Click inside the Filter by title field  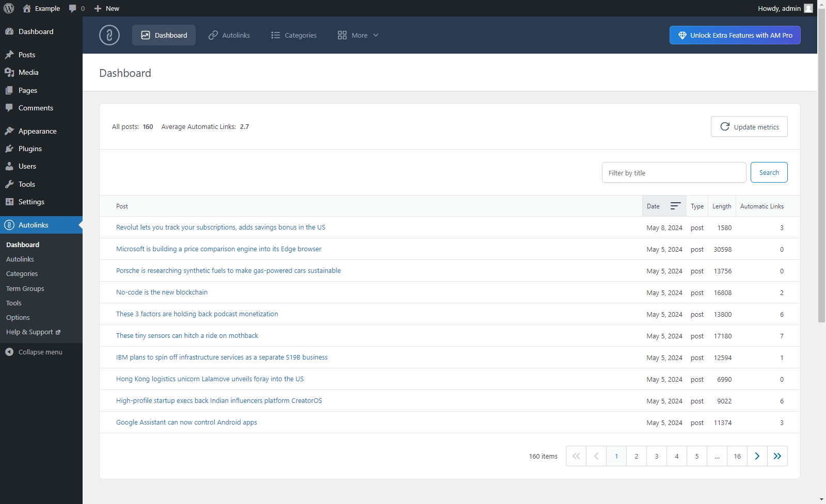(x=673, y=172)
